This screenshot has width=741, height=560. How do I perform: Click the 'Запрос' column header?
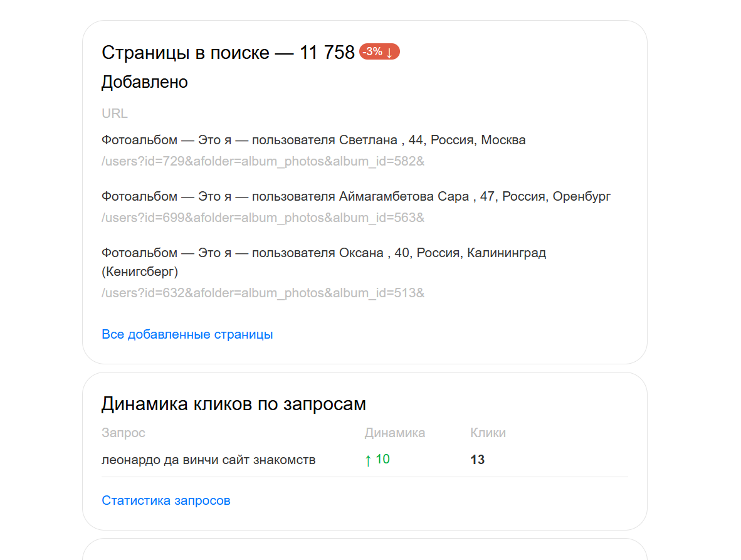tap(124, 433)
